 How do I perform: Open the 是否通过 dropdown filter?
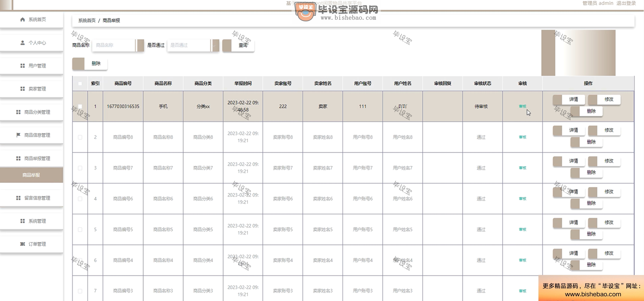[193, 45]
